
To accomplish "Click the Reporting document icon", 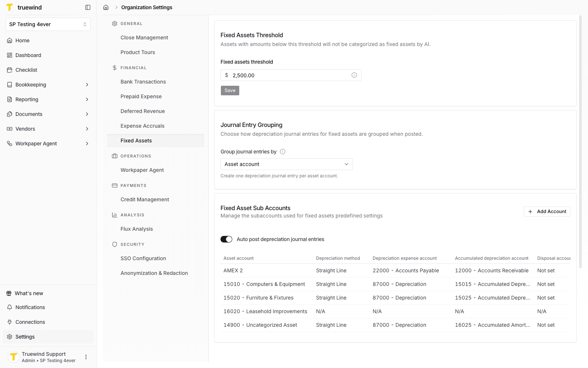I will [10, 99].
